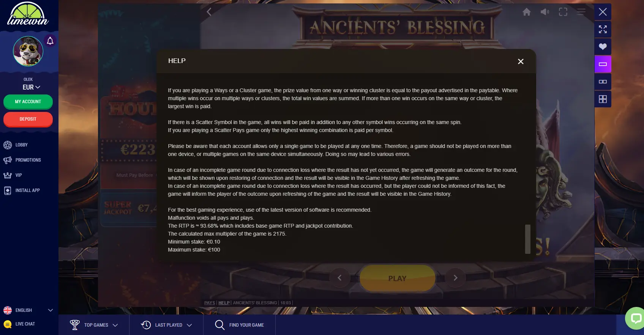Open the Last Played menu

pos(166,325)
